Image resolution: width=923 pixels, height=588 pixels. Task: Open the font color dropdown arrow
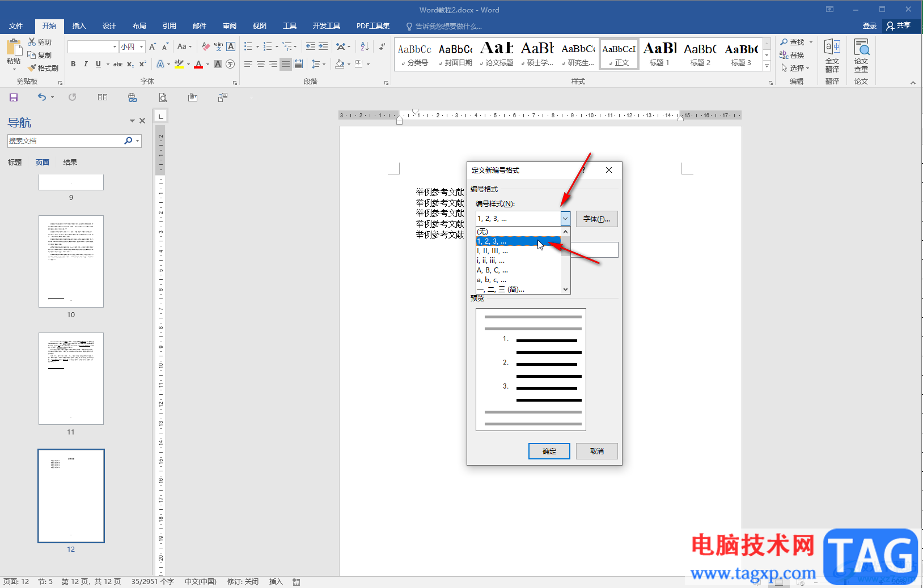tap(208, 64)
